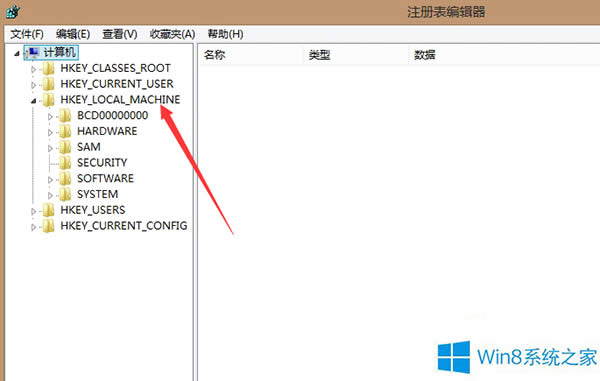Viewport: 600px width, 381px height.
Task: Click the BCD00000000 folder icon
Action: click(x=65, y=116)
